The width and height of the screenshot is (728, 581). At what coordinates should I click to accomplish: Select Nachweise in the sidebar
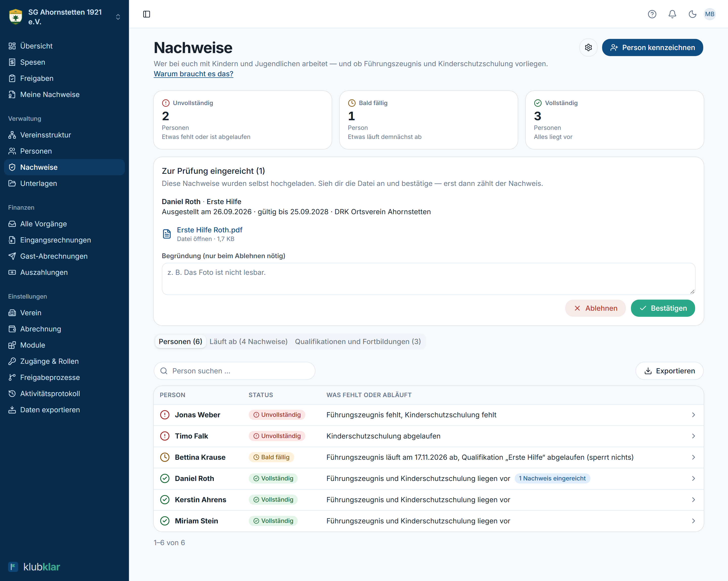point(64,167)
